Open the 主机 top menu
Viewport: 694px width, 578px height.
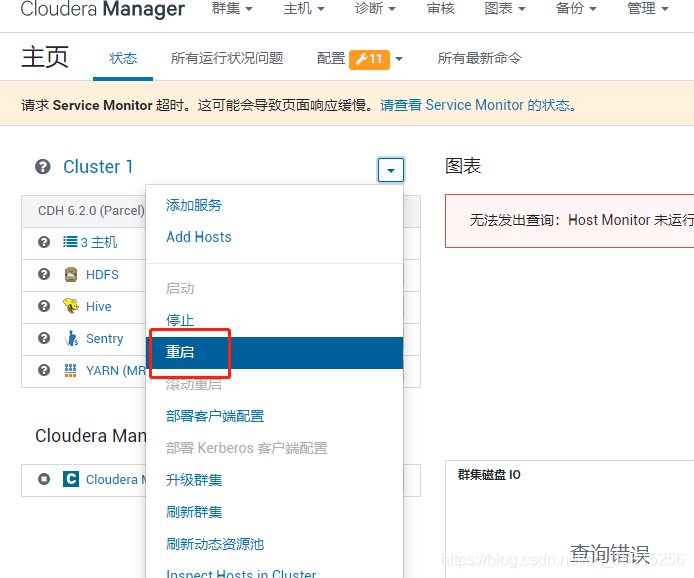pos(304,9)
